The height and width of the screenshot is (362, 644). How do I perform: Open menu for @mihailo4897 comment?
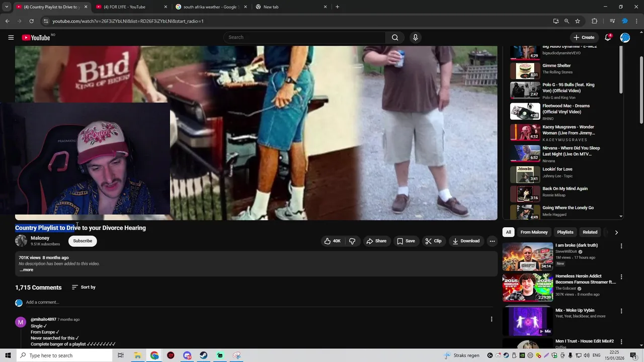pos(492,319)
